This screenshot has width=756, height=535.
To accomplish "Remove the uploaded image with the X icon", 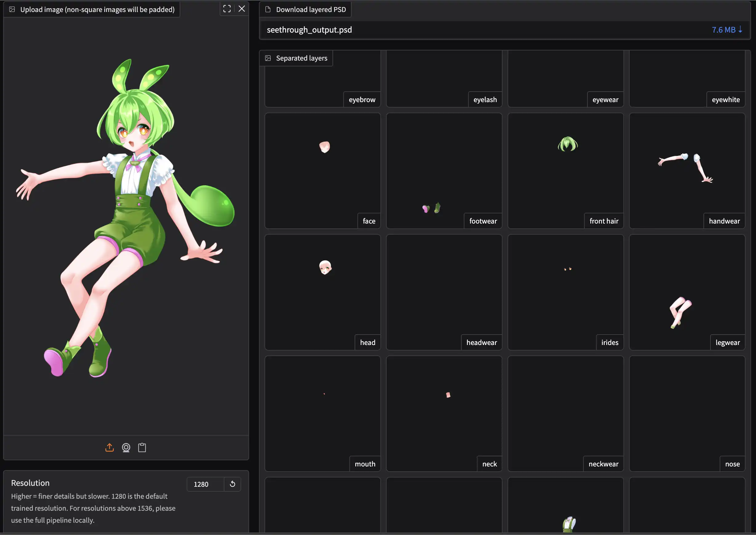I will (241, 9).
